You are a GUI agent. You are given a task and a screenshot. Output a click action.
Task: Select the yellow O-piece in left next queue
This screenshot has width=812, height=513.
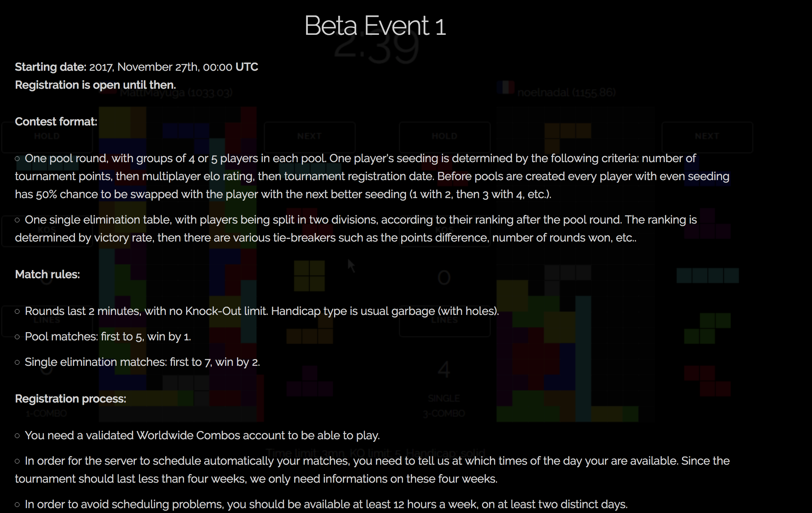[309, 276]
